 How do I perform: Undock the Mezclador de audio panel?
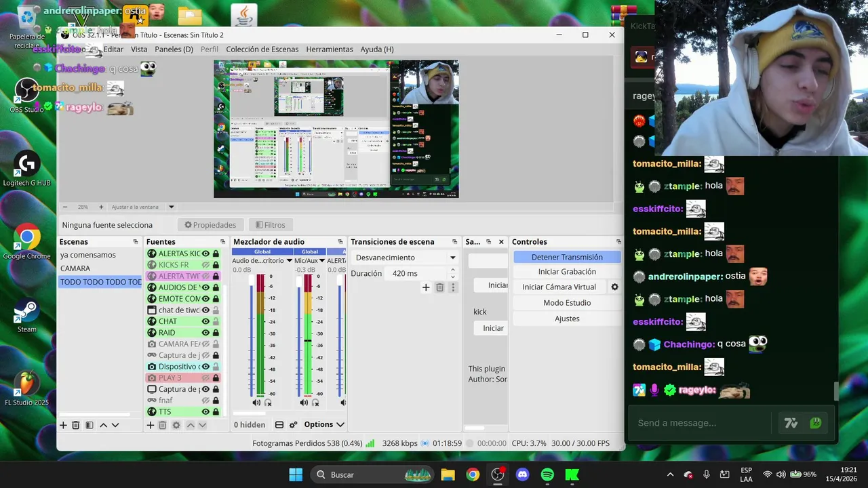[x=340, y=242]
